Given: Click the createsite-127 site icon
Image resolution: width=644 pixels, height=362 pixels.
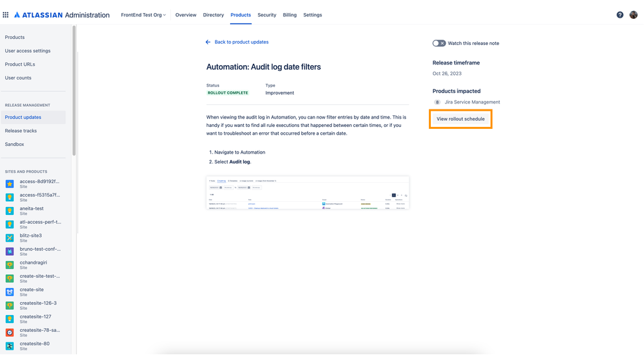Looking at the screenshot, I should point(9,319).
